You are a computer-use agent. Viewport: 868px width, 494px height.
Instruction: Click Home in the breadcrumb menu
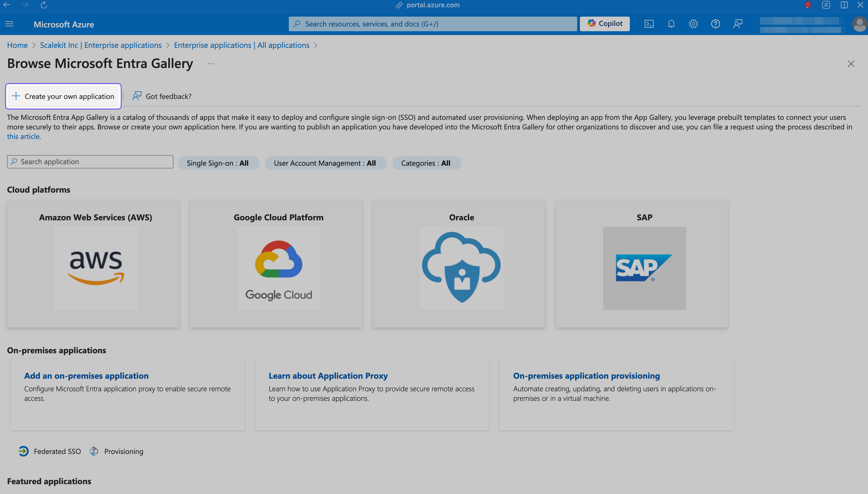point(17,45)
